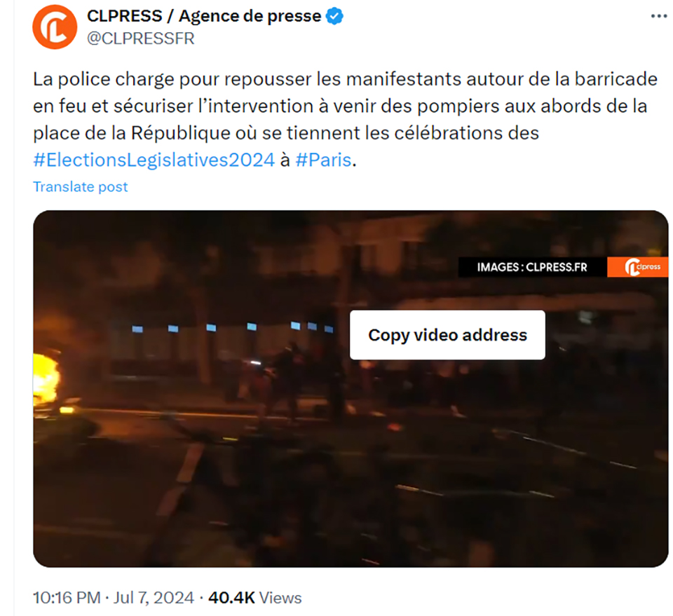Click the orange clpress logo in video

[x=638, y=267]
